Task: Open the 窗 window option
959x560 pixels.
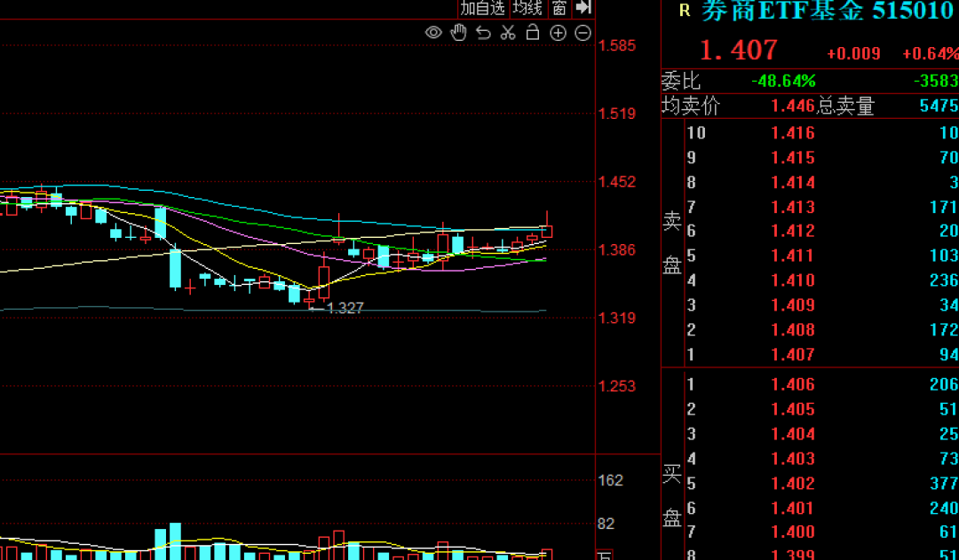Action: coord(559,8)
